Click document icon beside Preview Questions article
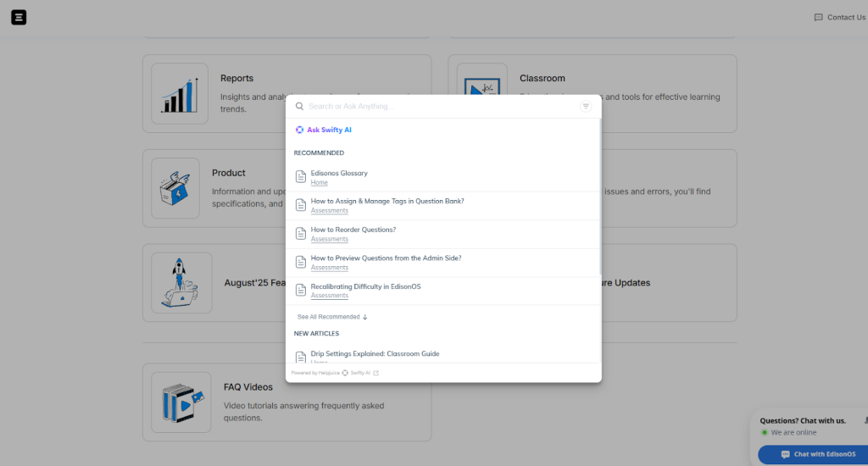868x466 pixels. (x=301, y=262)
